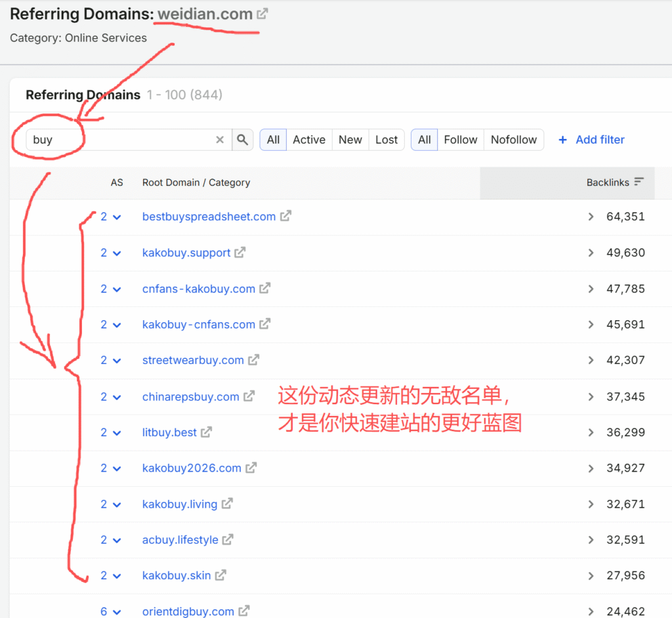The image size is (672, 618).
Task: Filter by New domains
Action: 350,140
